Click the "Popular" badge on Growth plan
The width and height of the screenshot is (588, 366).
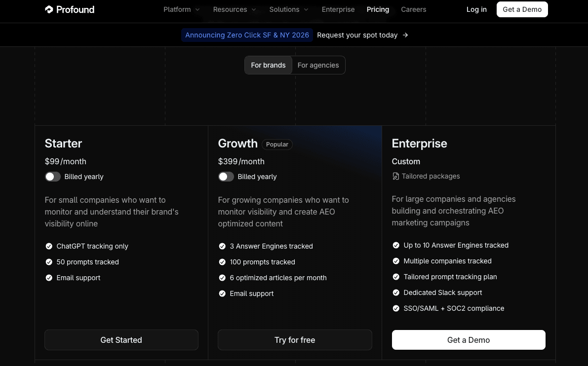point(277,144)
